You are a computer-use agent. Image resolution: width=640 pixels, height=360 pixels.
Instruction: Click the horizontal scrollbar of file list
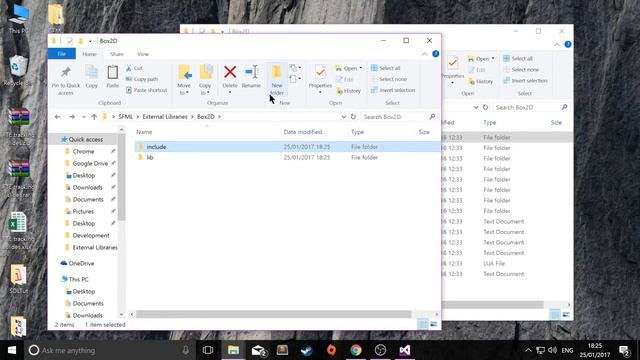tap(273, 314)
